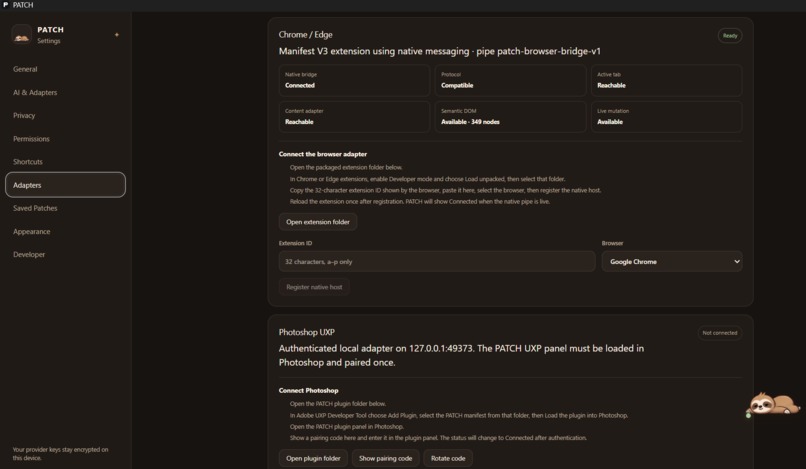Click 'In Adobe UXP Developer Tool' step

(x=459, y=415)
